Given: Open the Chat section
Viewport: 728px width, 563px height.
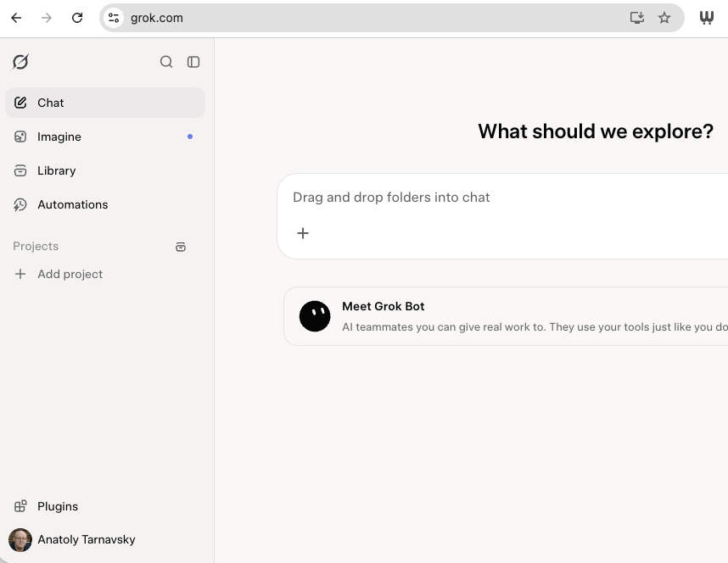Looking at the screenshot, I should (105, 103).
